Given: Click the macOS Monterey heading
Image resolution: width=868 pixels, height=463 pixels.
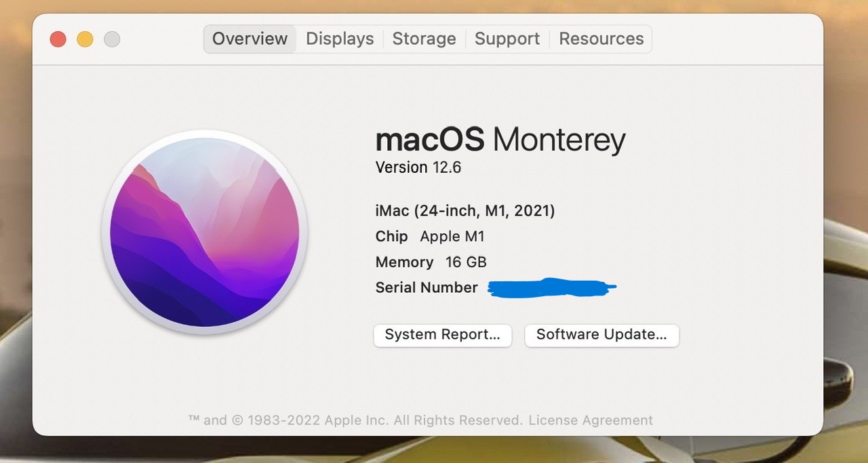Looking at the screenshot, I should pyautogui.click(x=500, y=140).
